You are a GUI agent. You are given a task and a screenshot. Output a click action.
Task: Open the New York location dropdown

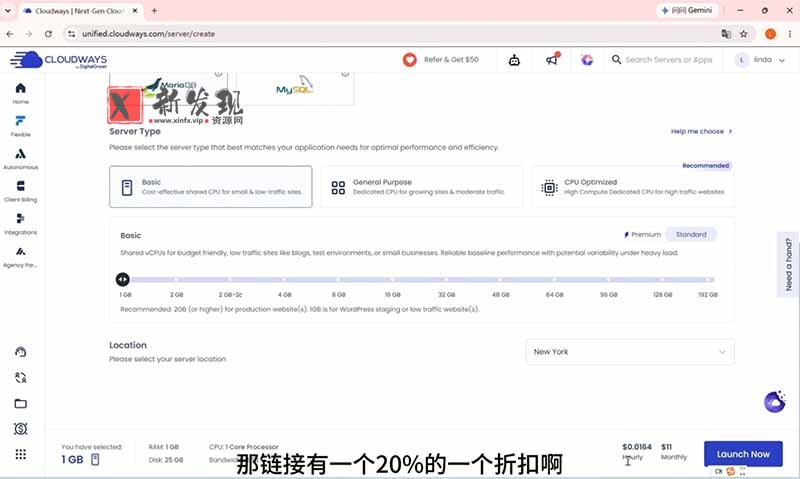[x=630, y=352]
